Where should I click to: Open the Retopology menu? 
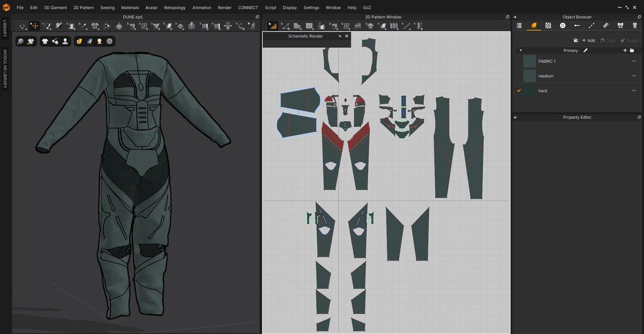coord(175,8)
